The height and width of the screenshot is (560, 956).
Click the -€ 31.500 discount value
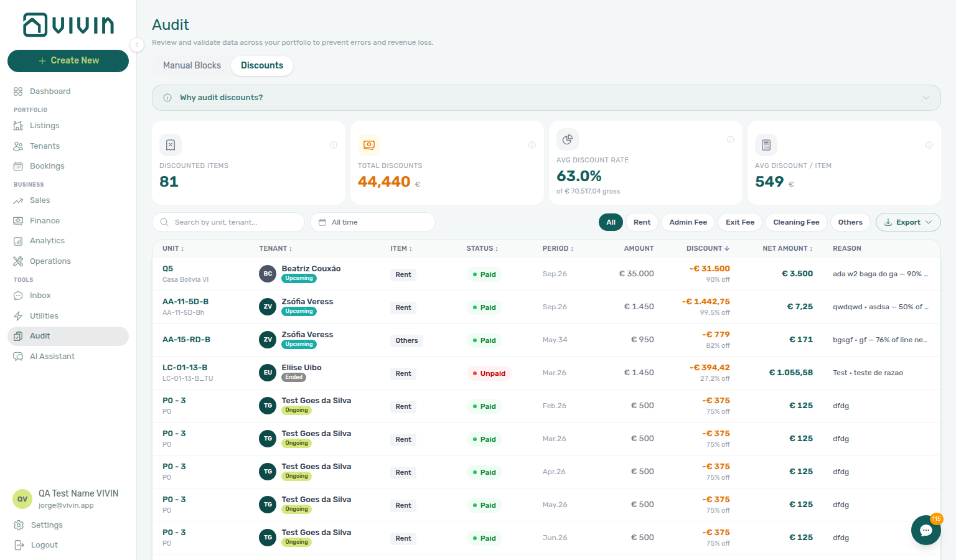click(710, 269)
